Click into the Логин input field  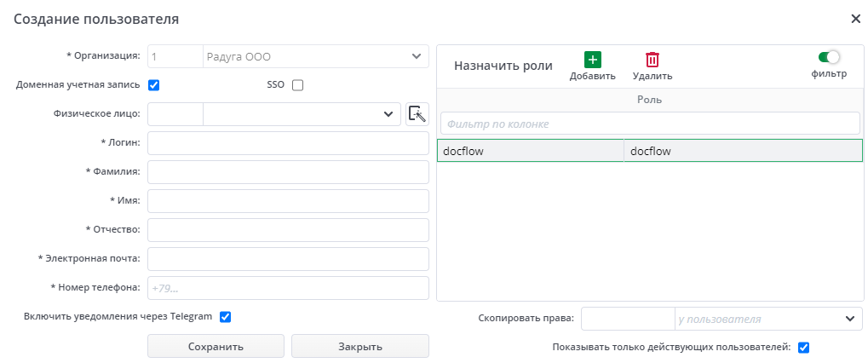tap(288, 143)
